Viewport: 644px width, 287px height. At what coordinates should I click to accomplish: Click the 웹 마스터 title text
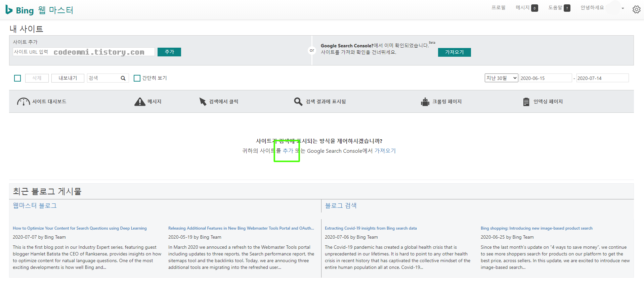coord(55,10)
